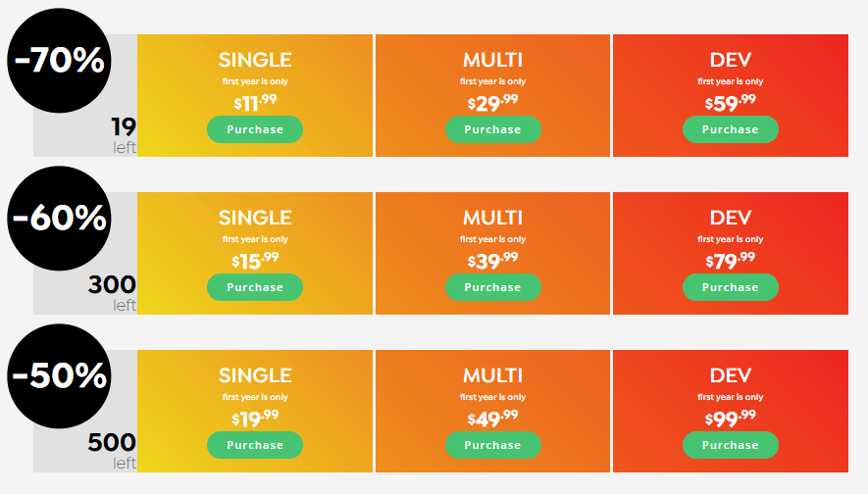Screen dimensions: 868x494
Task: Click the "300 left" stock counter
Action: pos(112,293)
